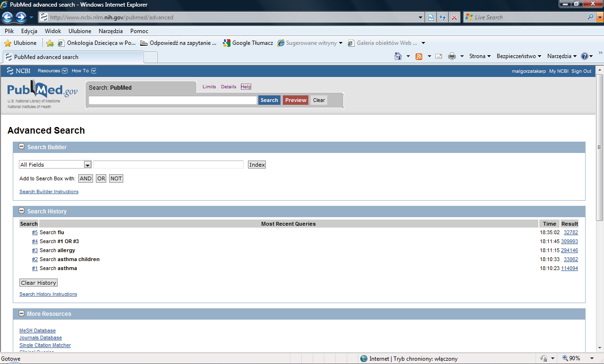
Task: Stop loading with the red X icon
Action: [x=454, y=17]
